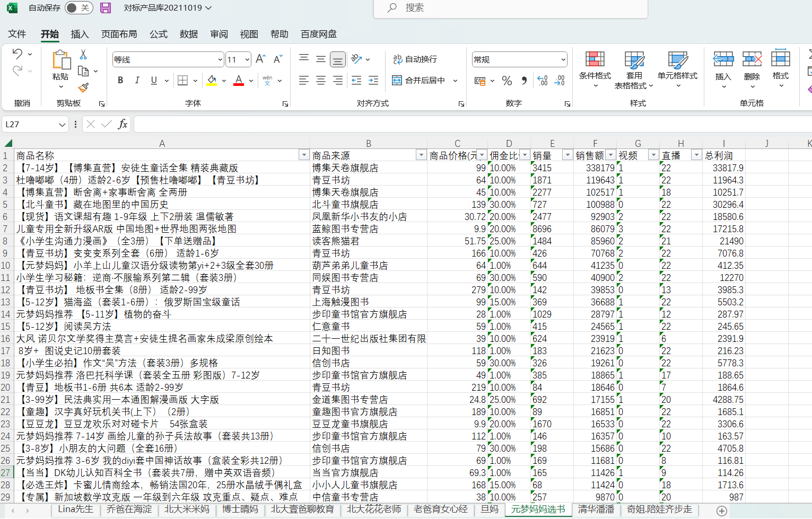Toggle Underline formatting
The height and width of the screenshot is (519, 812).
[x=154, y=80]
